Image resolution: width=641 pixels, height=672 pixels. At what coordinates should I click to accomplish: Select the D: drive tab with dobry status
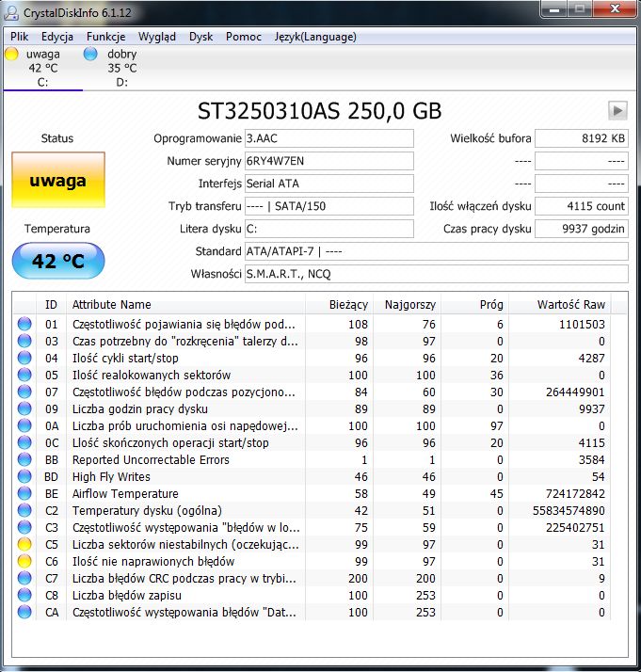coord(122,68)
